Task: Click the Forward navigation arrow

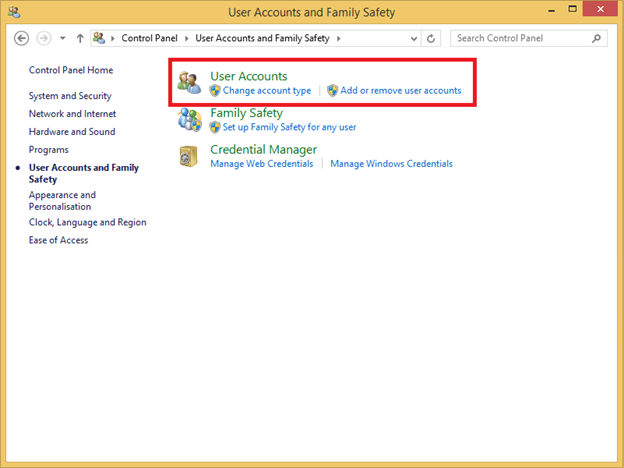Action: (x=44, y=39)
